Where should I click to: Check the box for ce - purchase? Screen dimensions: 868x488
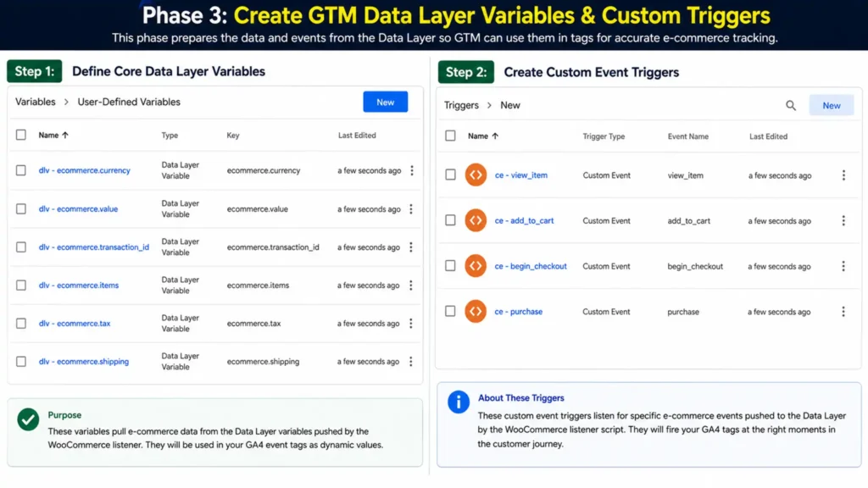(x=451, y=311)
